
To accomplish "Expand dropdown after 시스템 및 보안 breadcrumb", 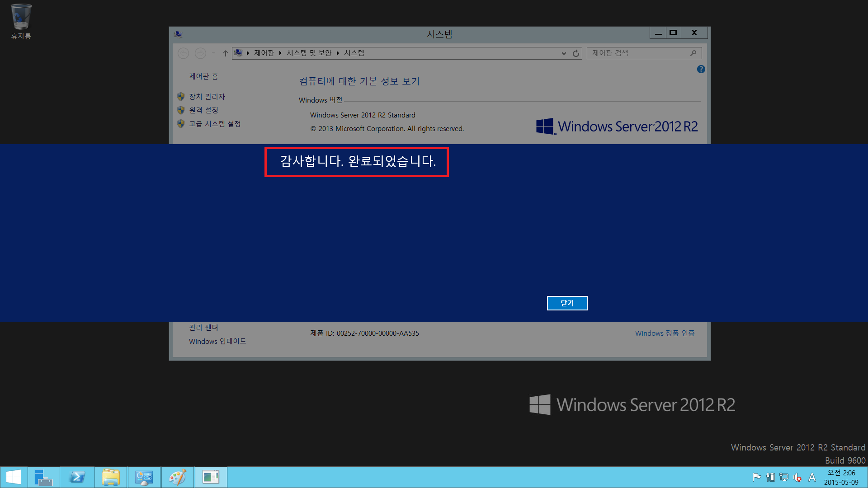I will [x=338, y=53].
